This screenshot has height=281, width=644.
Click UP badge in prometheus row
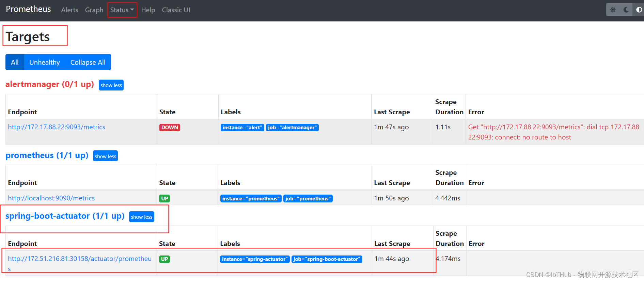coord(164,199)
